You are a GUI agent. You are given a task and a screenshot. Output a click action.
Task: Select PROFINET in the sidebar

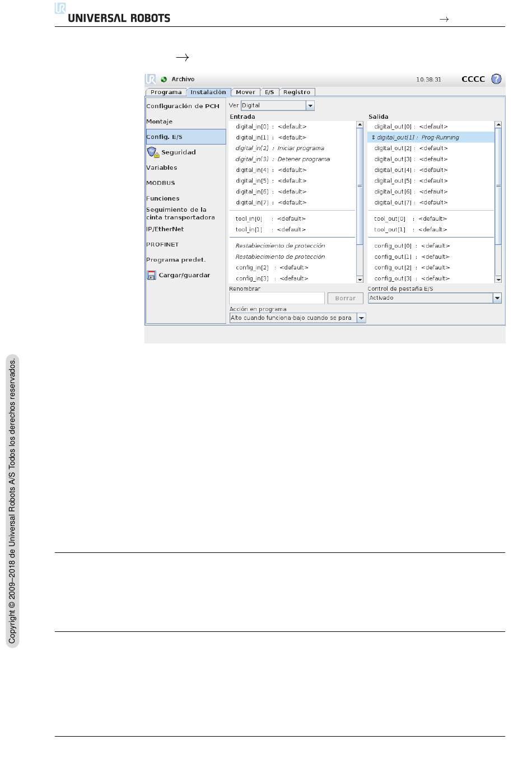pos(162,245)
